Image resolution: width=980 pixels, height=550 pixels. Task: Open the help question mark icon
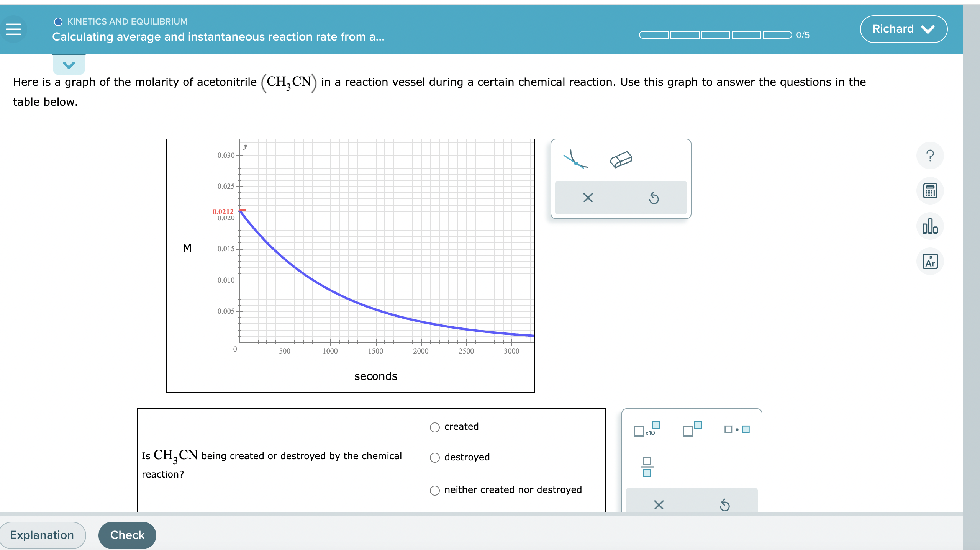point(930,156)
